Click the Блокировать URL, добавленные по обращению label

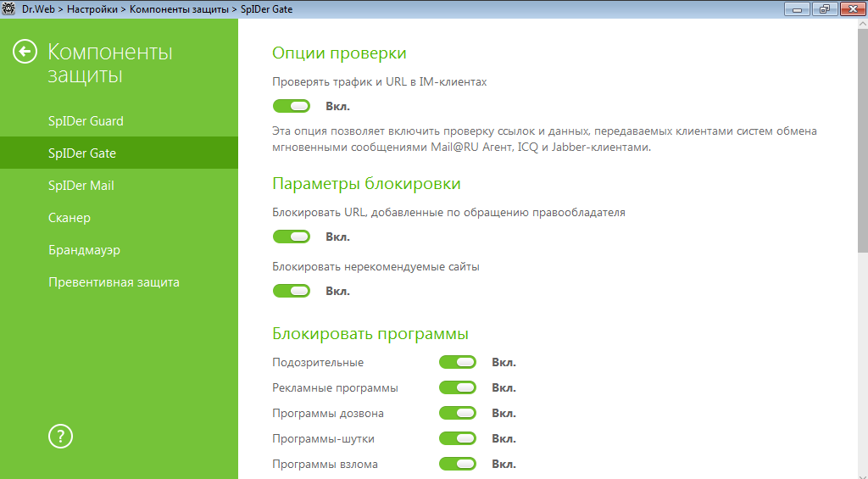pyautogui.click(x=449, y=213)
